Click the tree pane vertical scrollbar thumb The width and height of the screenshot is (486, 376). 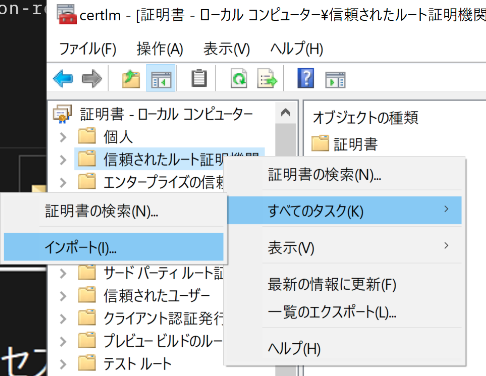click(285, 140)
